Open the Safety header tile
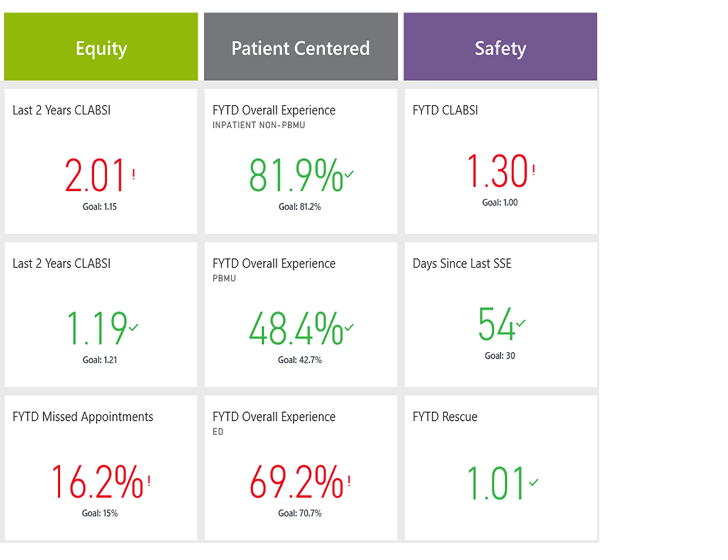The height and width of the screenshot is (560, 728). click(500, 48)
